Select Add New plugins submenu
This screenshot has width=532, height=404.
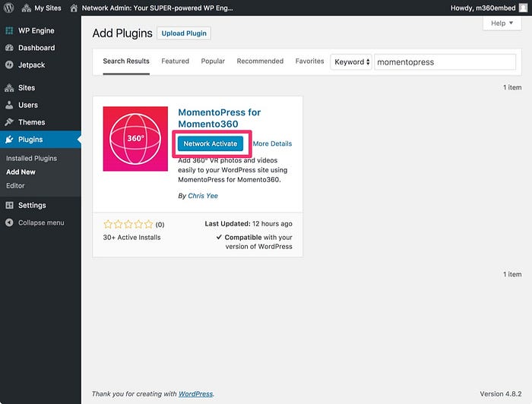click(x=21, y=172)
